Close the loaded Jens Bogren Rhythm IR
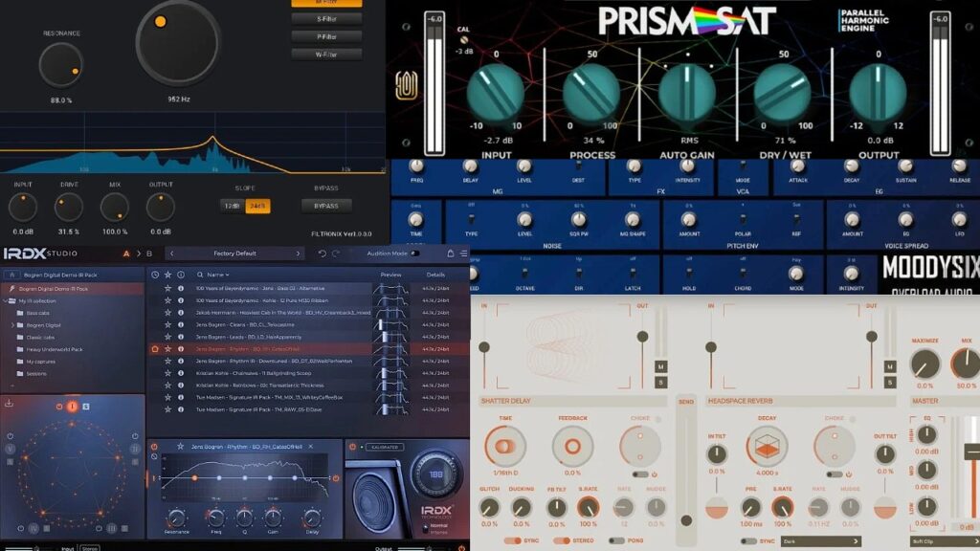The image size is (980, 551). 311,447
